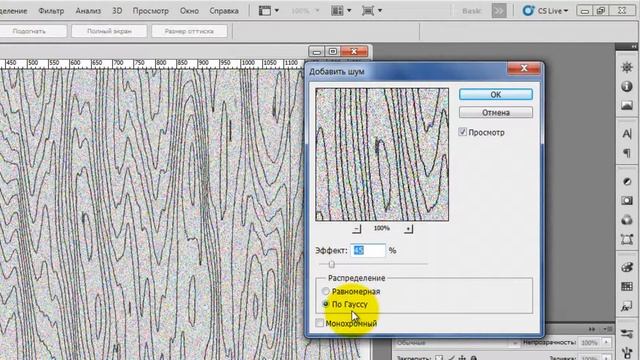Viewport: 640px width, 360px height.
Task: Click the 100% preview zoom value
Action: pos(382,228)
